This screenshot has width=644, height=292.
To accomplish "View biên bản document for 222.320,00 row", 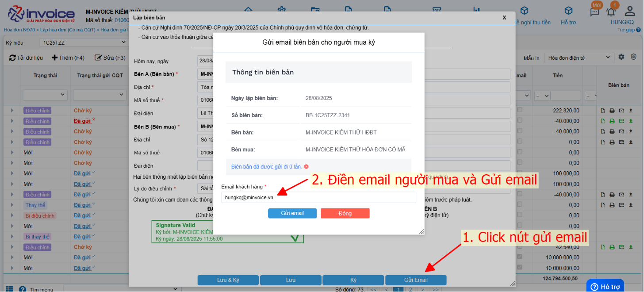I will coord(603,111).
